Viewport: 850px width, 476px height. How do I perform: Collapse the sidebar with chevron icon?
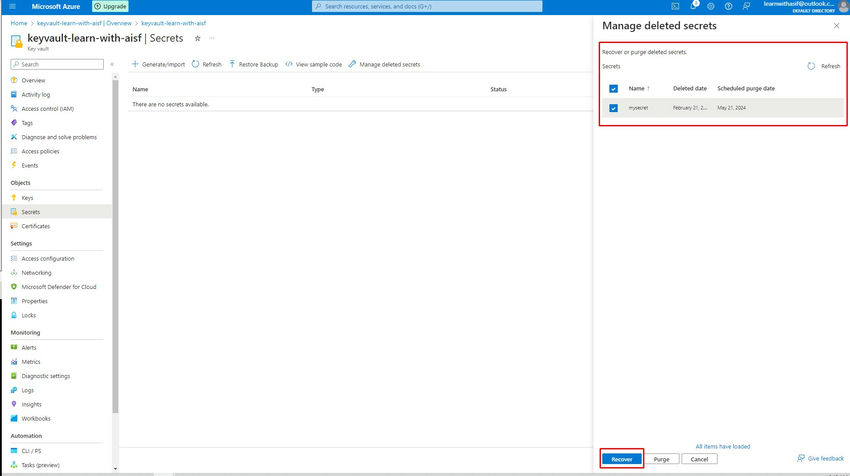coord(112,64)
